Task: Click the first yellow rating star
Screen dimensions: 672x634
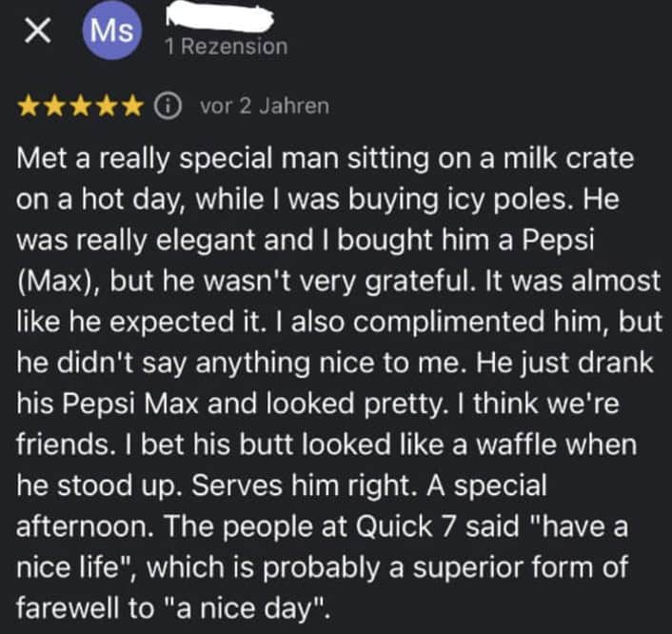Action: pyautogui.click(x=29, y=106)
